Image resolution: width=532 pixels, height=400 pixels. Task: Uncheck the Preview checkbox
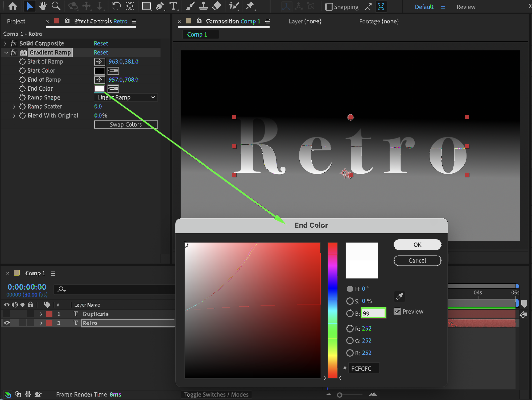coord(397,311)
